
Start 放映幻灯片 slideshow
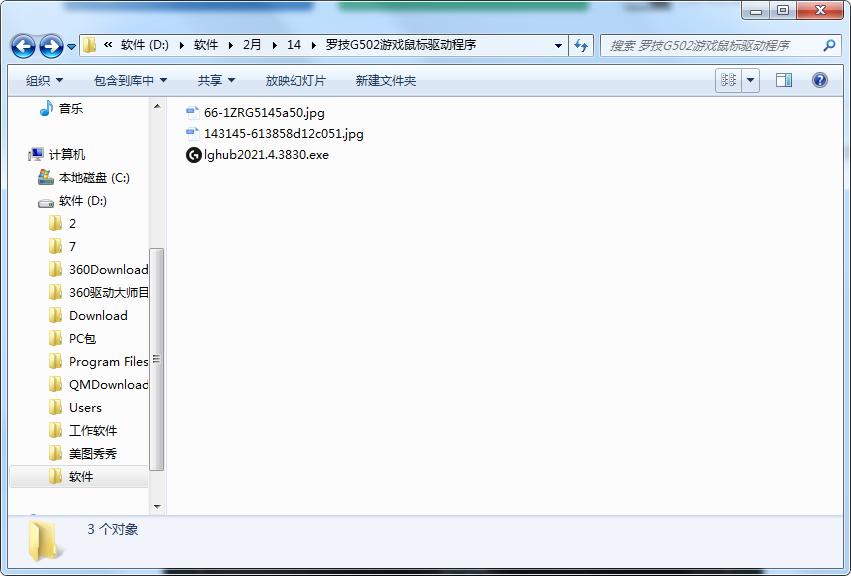[296, 81]
